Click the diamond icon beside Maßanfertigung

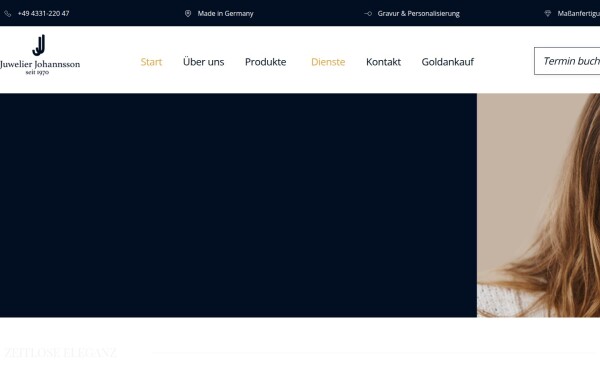coord(548,13)
